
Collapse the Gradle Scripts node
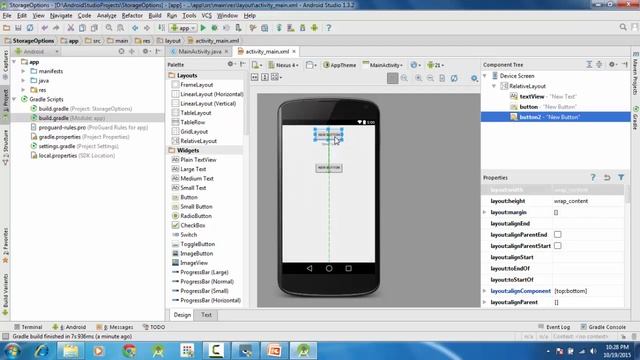(x=15, y=99)
